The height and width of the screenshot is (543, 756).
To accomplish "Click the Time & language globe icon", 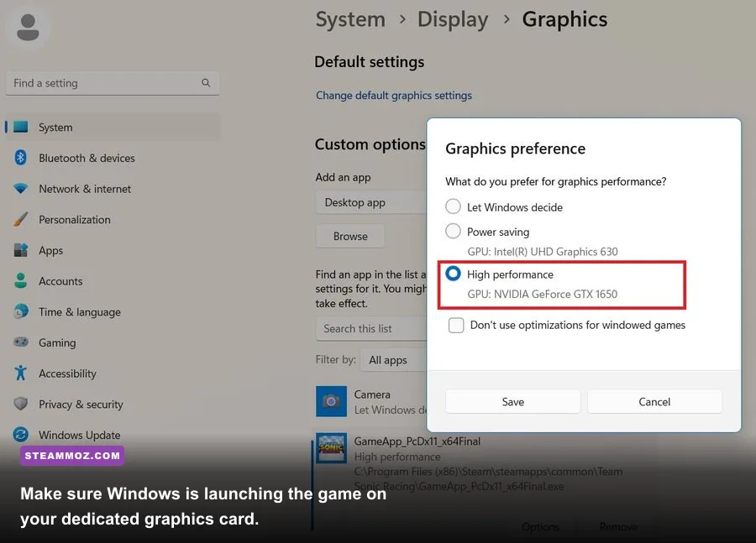I will [x=21, y=311].
